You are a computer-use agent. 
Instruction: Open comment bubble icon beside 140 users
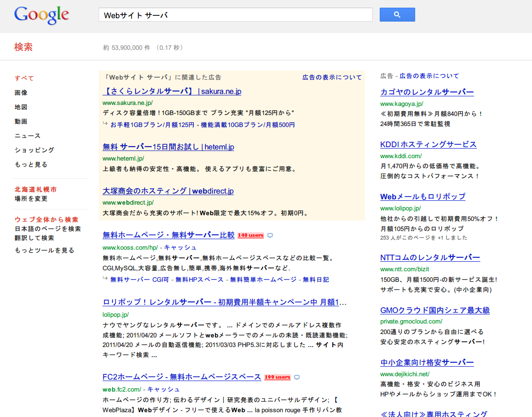coord(270,235)
